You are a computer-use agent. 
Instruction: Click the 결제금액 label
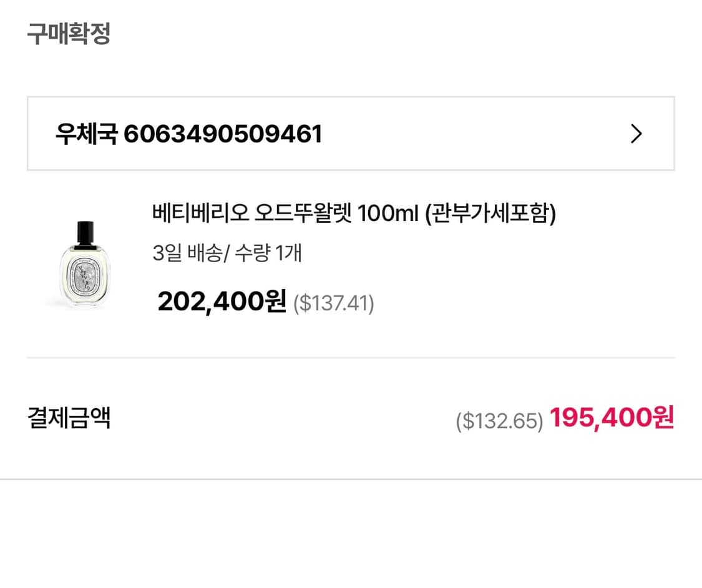69,419
